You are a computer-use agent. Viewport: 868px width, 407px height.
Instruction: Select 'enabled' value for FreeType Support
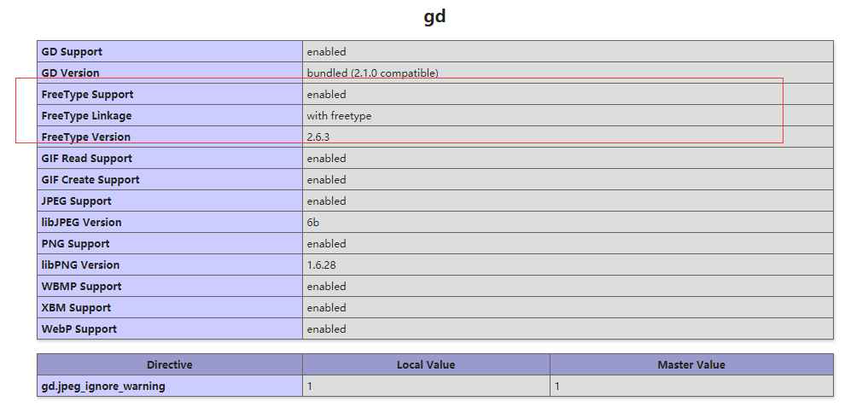click(326, 95)
